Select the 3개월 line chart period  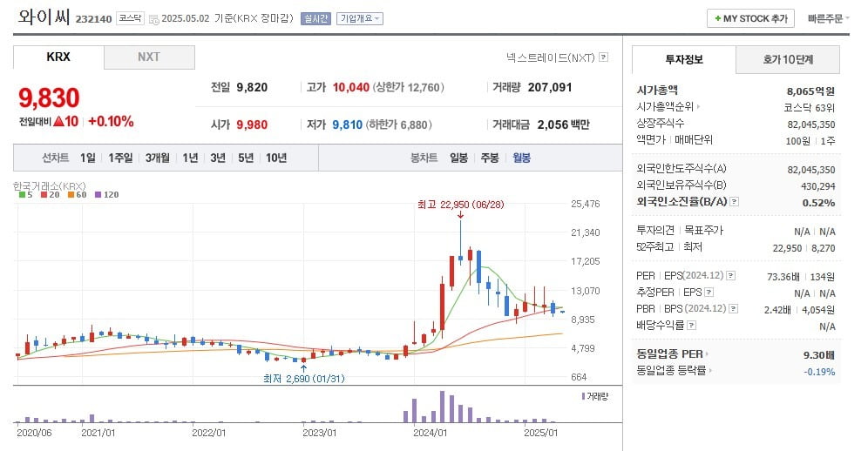[x=157, y=158]
